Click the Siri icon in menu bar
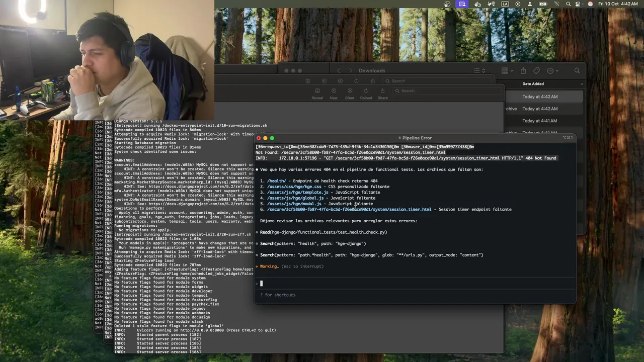Image resolution: width=644 pixels, height=362 pixels. pyautogui.click(x=590, y=4)
